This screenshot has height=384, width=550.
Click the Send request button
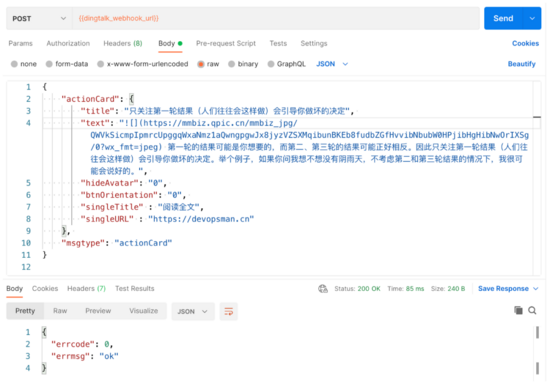[x=503, y=18]
